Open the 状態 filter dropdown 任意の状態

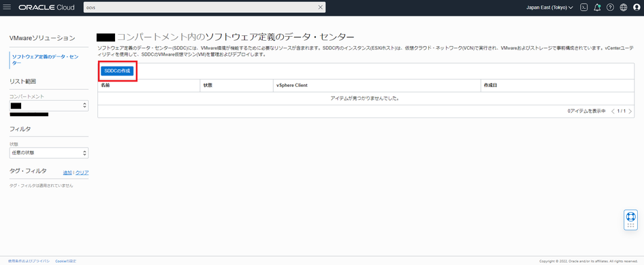[x=49, y=153]
